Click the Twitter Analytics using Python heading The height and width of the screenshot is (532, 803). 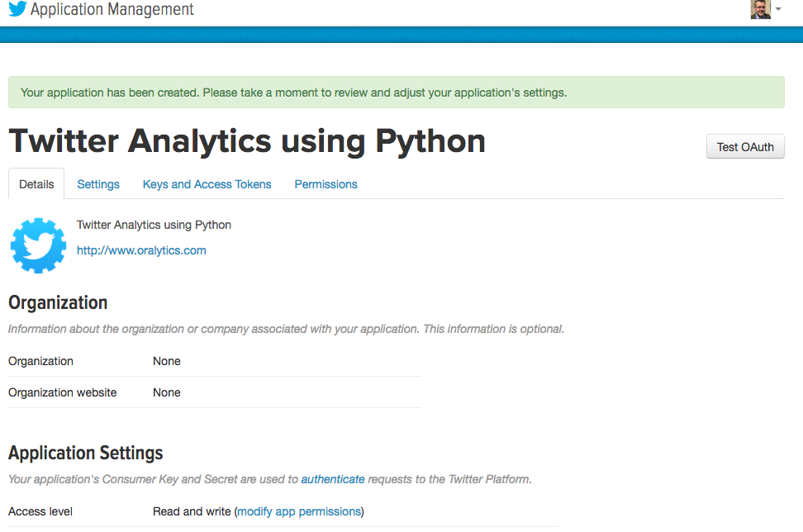(247, 141)
